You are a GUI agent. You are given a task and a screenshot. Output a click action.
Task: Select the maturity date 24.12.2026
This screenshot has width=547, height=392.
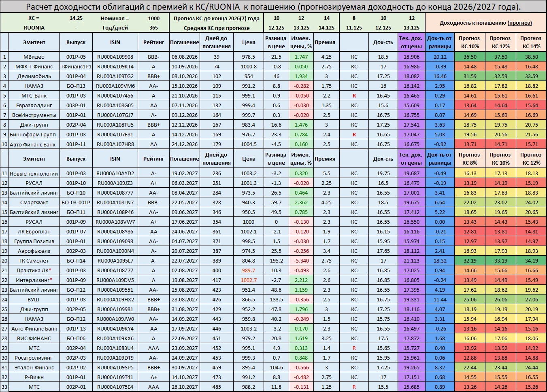pos(185,144)
